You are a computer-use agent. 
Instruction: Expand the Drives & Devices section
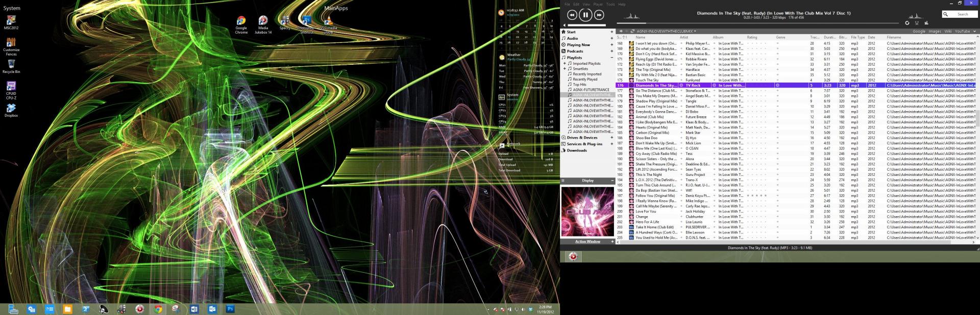point(612,138)
